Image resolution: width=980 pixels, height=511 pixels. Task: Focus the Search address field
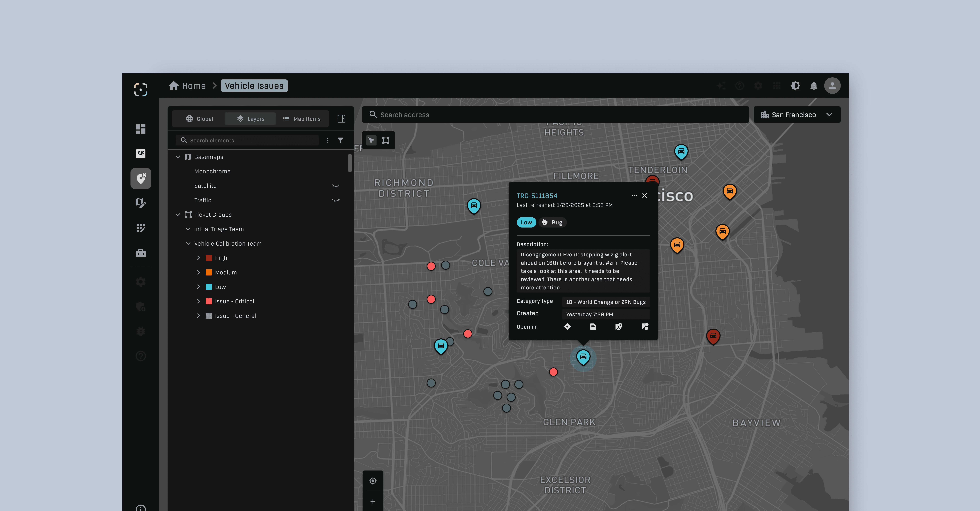point(555,115)
